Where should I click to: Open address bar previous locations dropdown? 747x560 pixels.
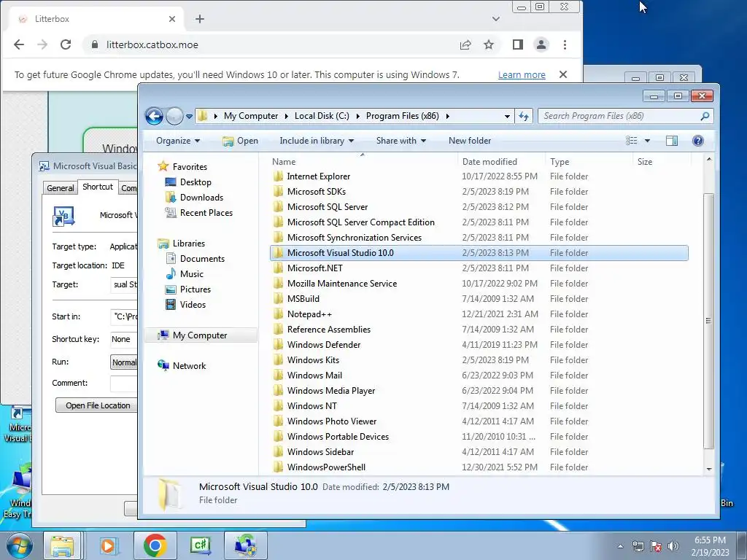pos(507,116)
